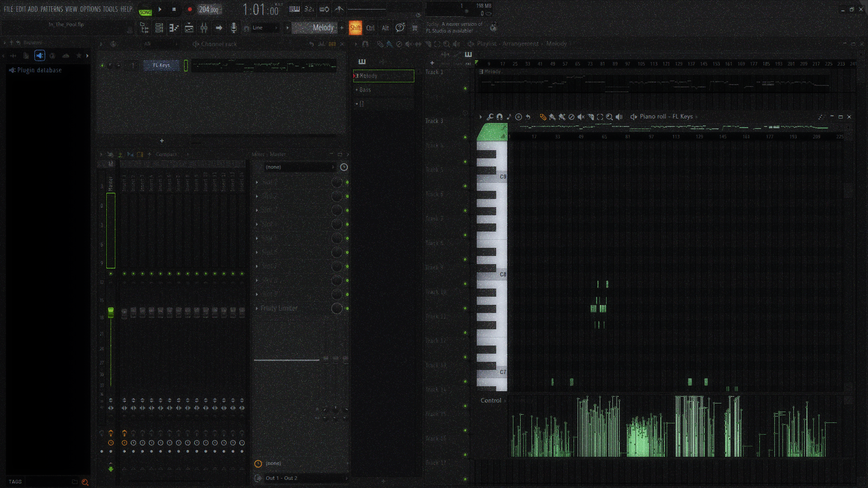Toggle the loop recording icon

click(x=324, y=9)
